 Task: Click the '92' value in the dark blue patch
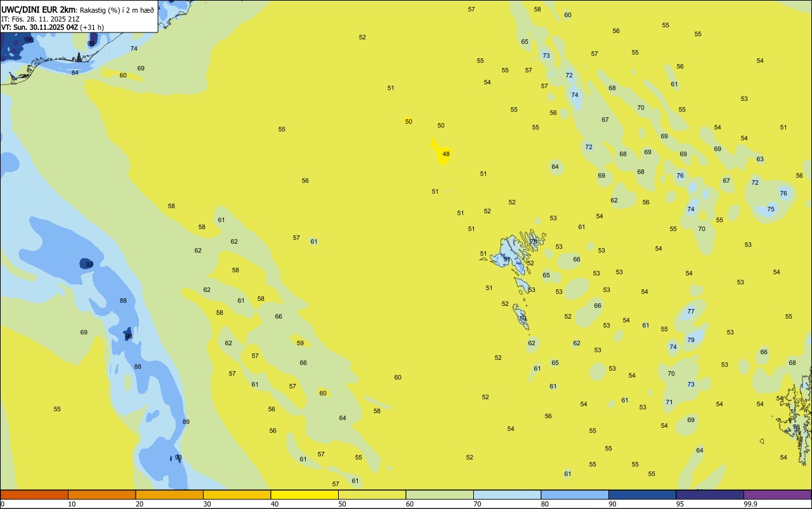89,264
